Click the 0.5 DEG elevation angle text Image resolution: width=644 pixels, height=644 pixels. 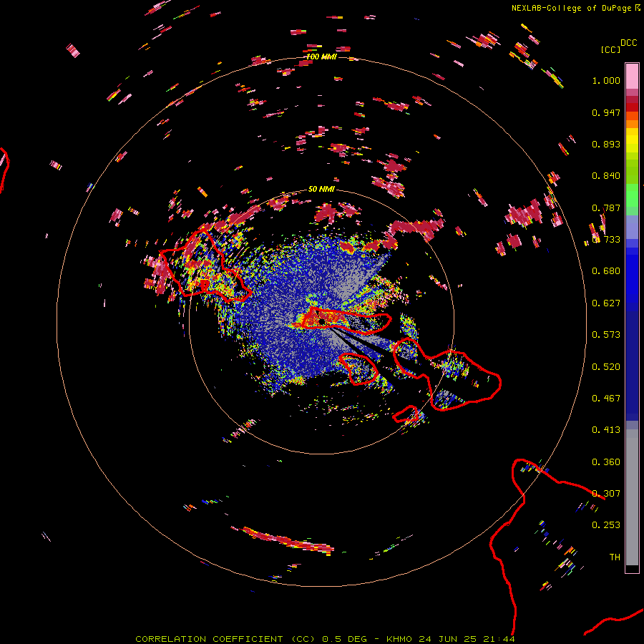tap(344, 639)
